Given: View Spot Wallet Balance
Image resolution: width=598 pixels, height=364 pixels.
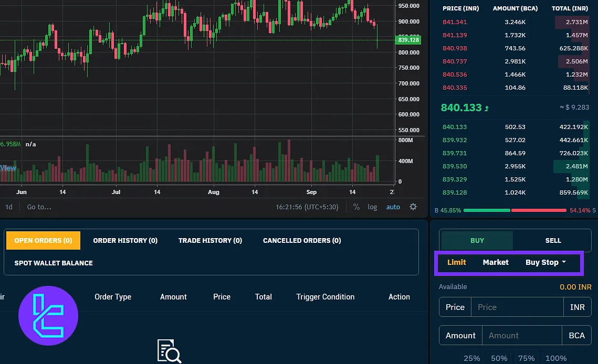Looking at the screenshot, I should point(54,263).
